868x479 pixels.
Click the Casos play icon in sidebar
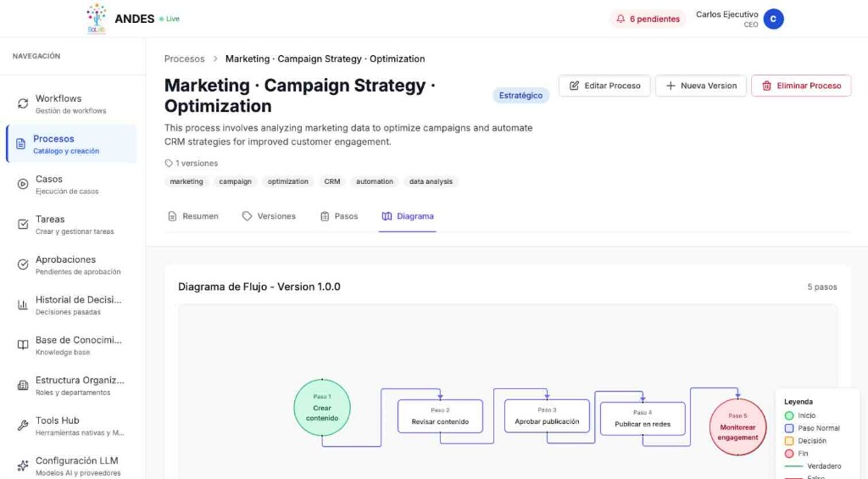[23, 184]
